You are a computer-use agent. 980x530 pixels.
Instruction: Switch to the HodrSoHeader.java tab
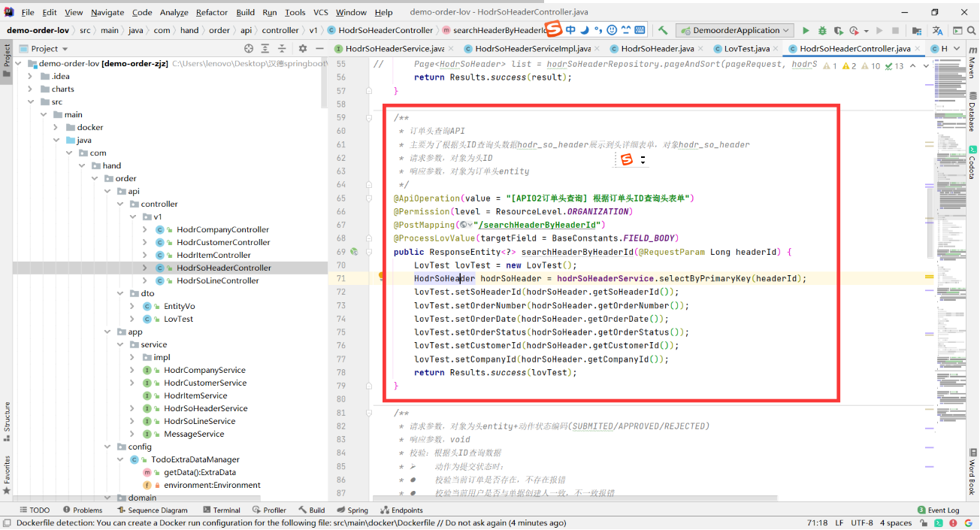[657, 49]
